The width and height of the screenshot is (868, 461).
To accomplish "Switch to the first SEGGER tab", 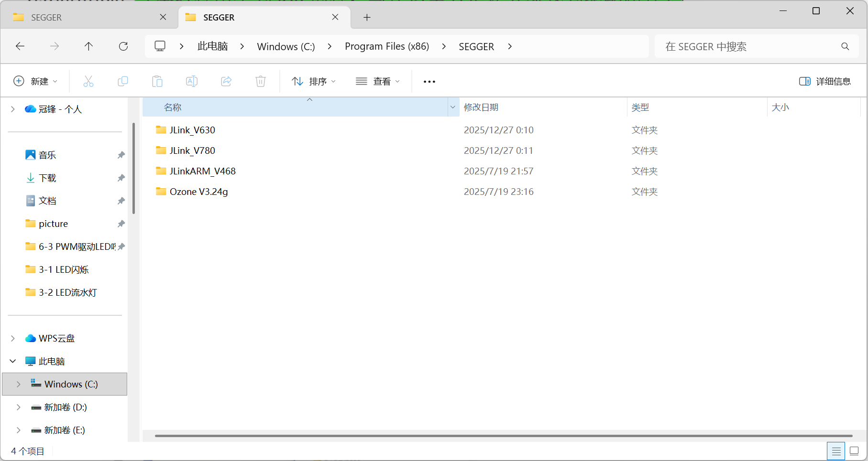I will click(89, 18).
